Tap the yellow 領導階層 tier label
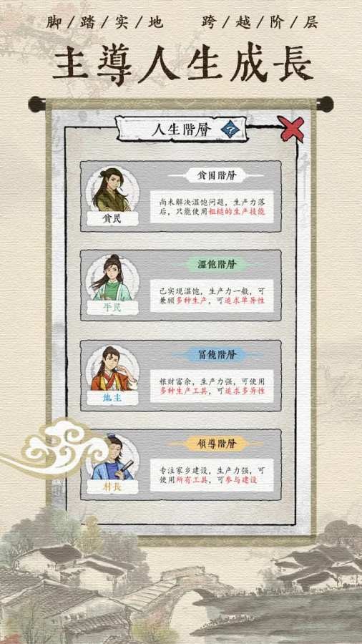 pos(216,444)
